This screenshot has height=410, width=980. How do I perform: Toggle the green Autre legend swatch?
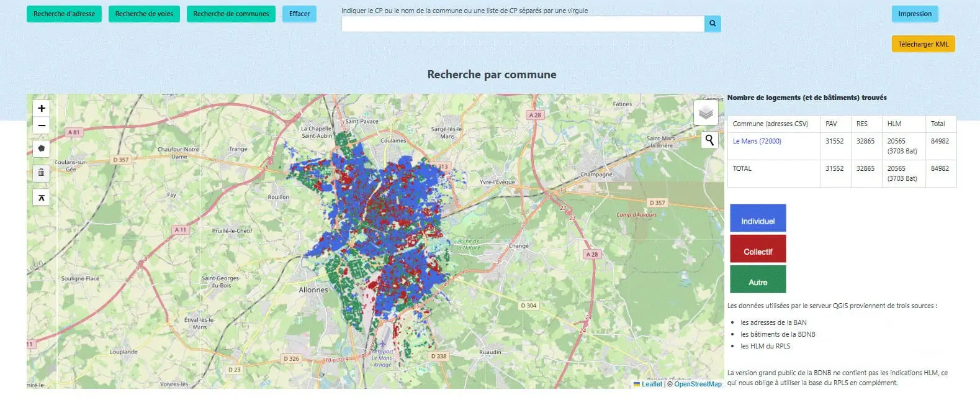pos(758,279)
